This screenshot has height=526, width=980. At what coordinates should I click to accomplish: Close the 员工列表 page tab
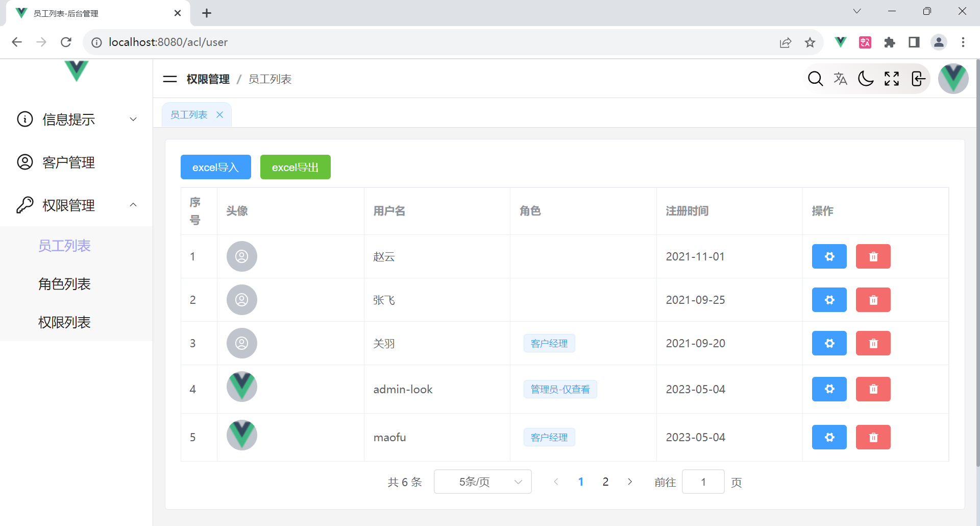point(220,115)
